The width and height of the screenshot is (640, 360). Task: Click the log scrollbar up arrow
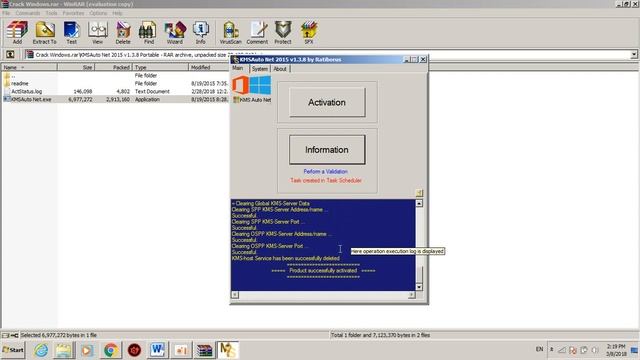tap(419, 203)
